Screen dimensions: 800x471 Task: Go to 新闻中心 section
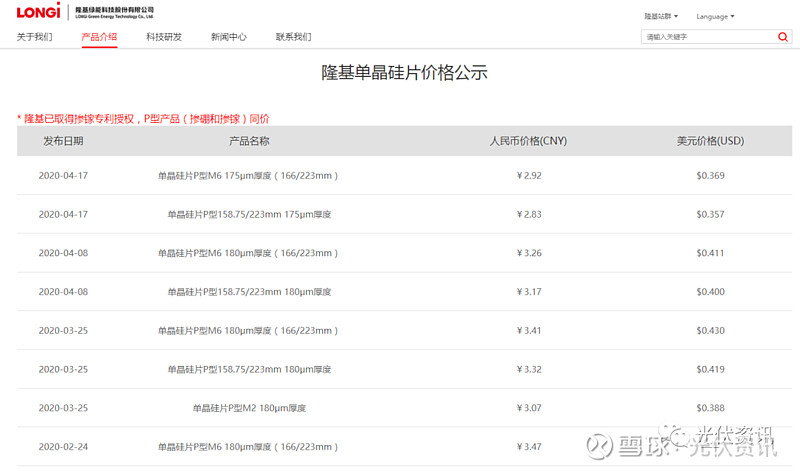pyautogui.click(x=229, y=37)
